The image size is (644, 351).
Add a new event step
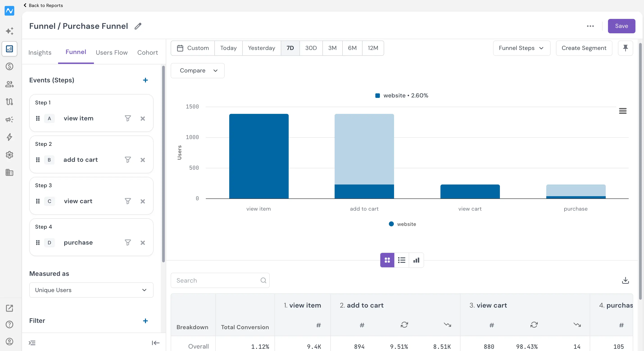coord(145,80)
